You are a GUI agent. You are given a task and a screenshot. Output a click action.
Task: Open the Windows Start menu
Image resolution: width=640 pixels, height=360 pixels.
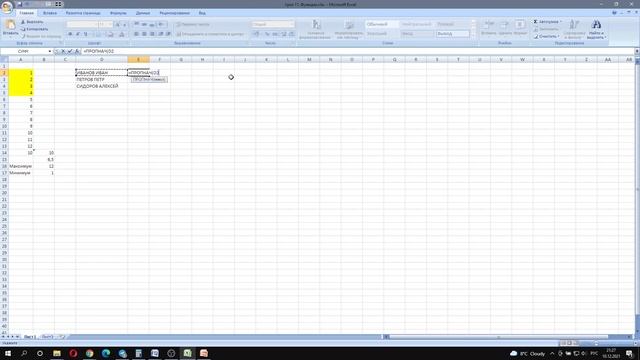8,353
